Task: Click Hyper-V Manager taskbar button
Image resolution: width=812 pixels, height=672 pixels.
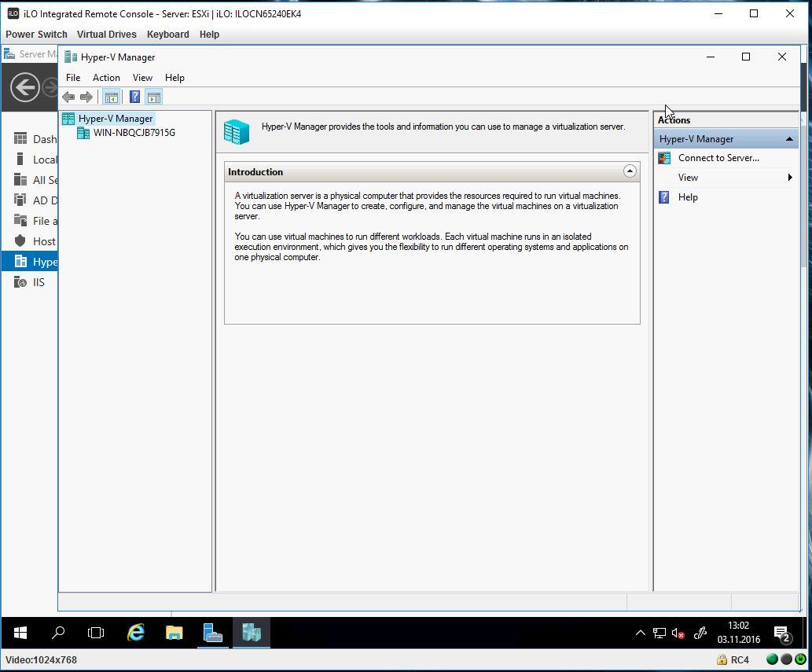Action: 252,633
